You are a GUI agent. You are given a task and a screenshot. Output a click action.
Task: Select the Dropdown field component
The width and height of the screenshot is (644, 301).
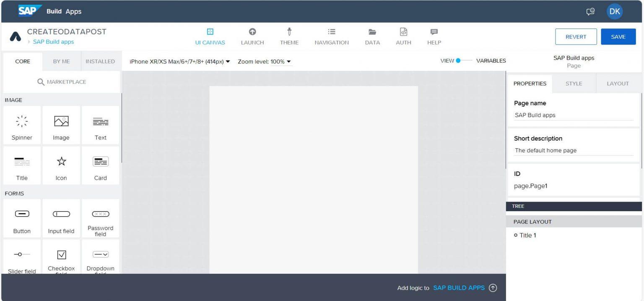100,258
